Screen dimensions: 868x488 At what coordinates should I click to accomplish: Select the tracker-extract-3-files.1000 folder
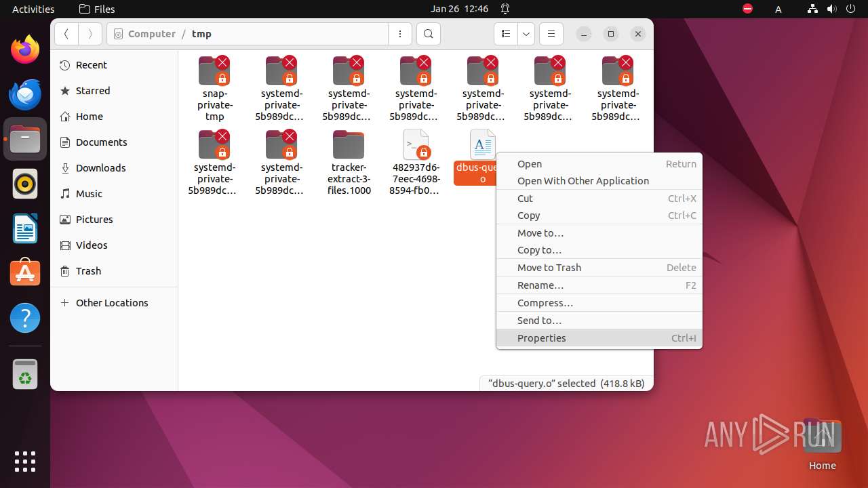(349, 161)
